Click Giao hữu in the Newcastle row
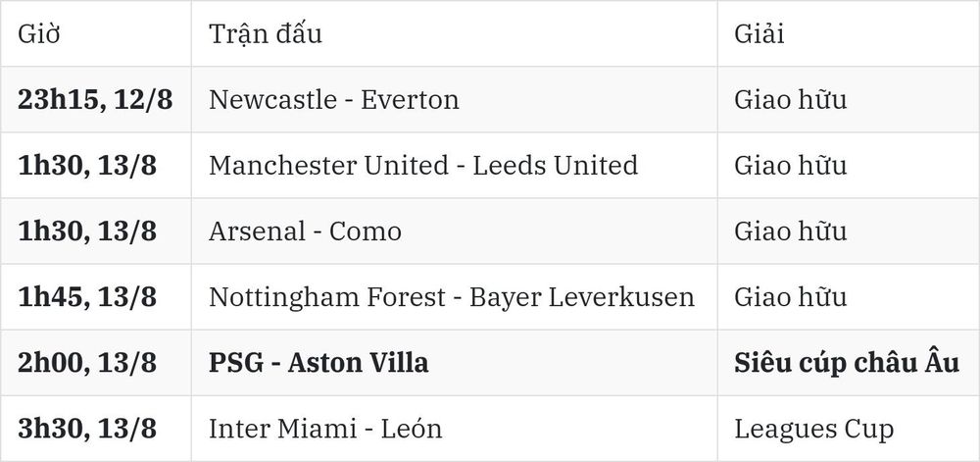 click(790, 100)
